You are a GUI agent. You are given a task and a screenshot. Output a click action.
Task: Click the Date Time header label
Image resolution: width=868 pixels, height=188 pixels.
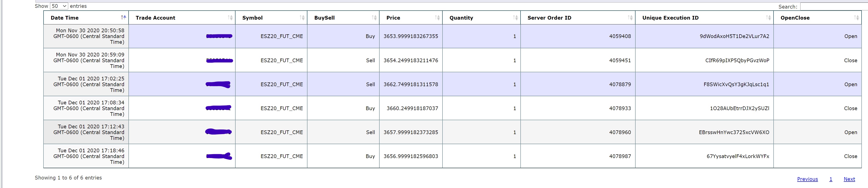pos(64,18)
